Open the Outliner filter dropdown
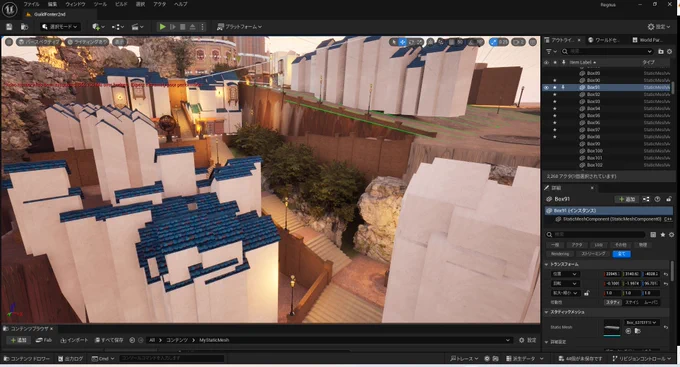This screenshot has height=367, width=680. pyautogui.click(x=551, y=51)
